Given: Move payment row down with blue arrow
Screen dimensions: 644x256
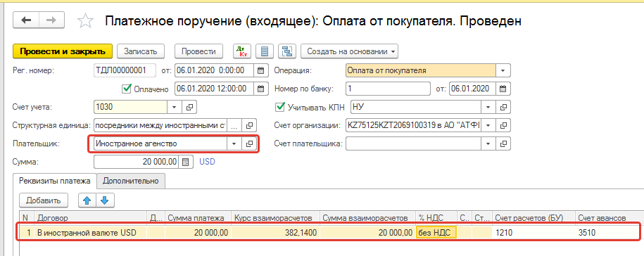Looking at the screenshot, I should pos(105,200).
